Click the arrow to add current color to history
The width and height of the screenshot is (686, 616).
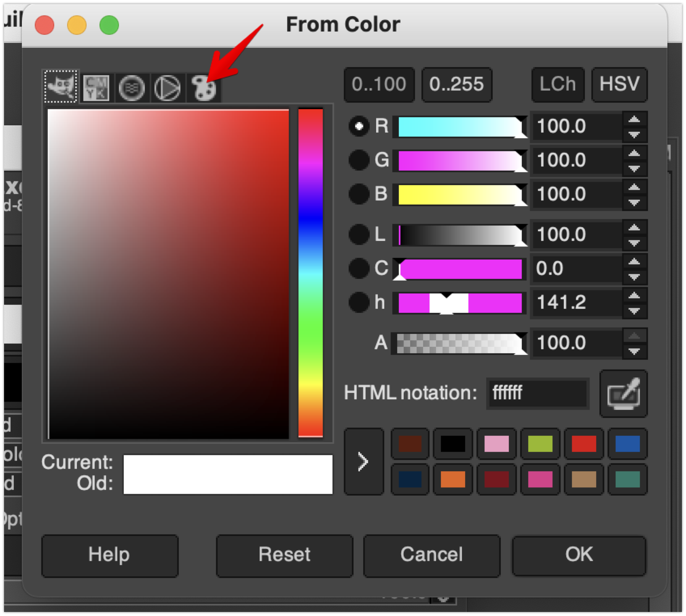(363, 462)
